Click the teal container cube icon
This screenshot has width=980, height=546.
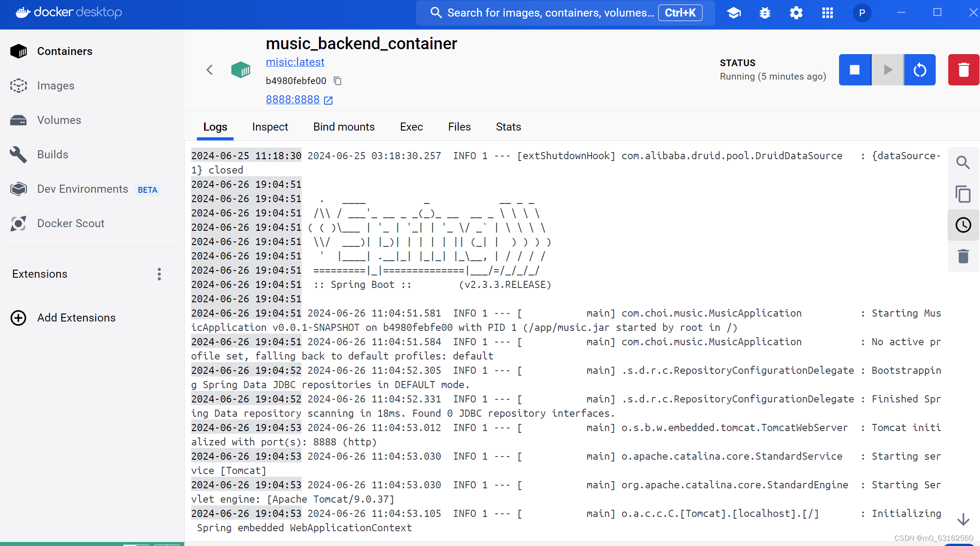click(x=241, y=70)
